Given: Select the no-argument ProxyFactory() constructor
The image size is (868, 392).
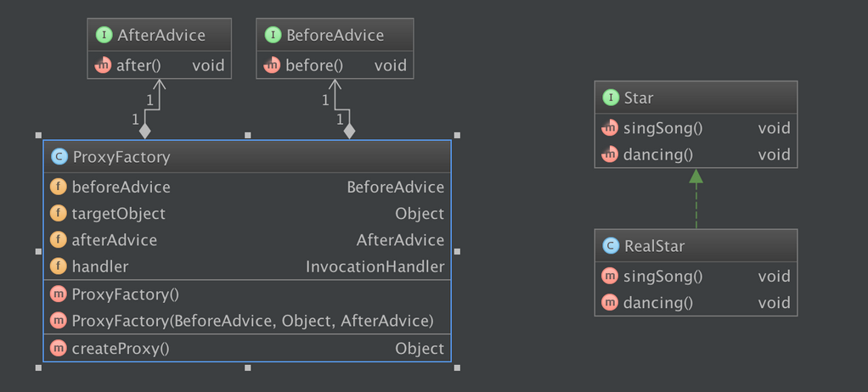Looking at the screenshot, I should coord(126,294).
